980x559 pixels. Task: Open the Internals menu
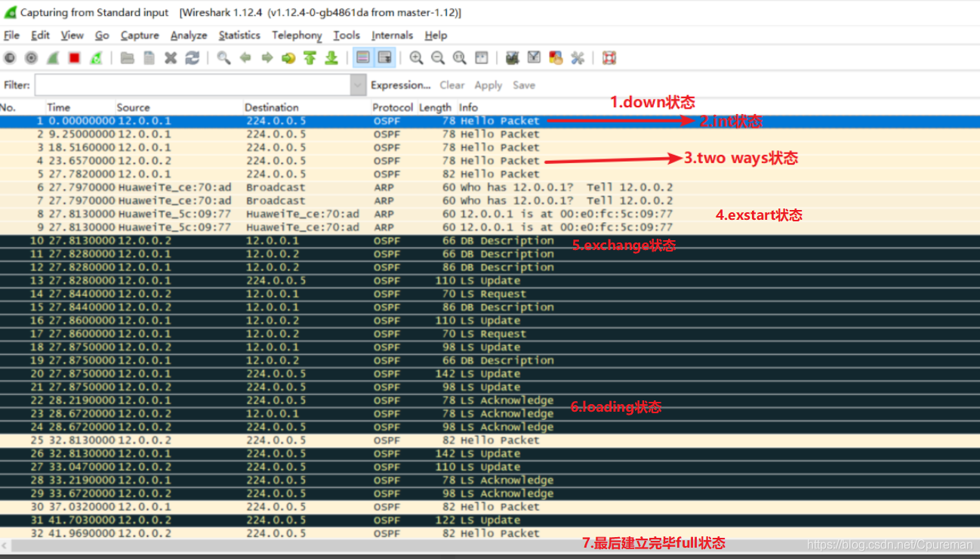(393, 36)
